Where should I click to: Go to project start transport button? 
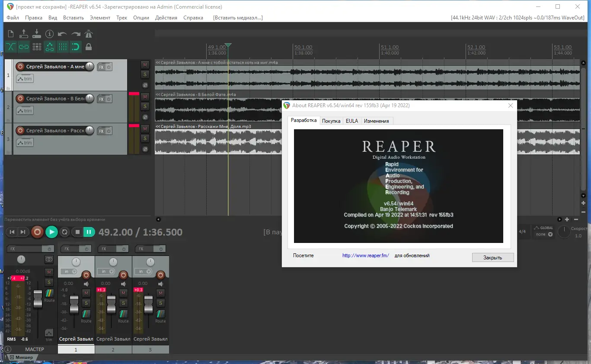tap(12, 232)
